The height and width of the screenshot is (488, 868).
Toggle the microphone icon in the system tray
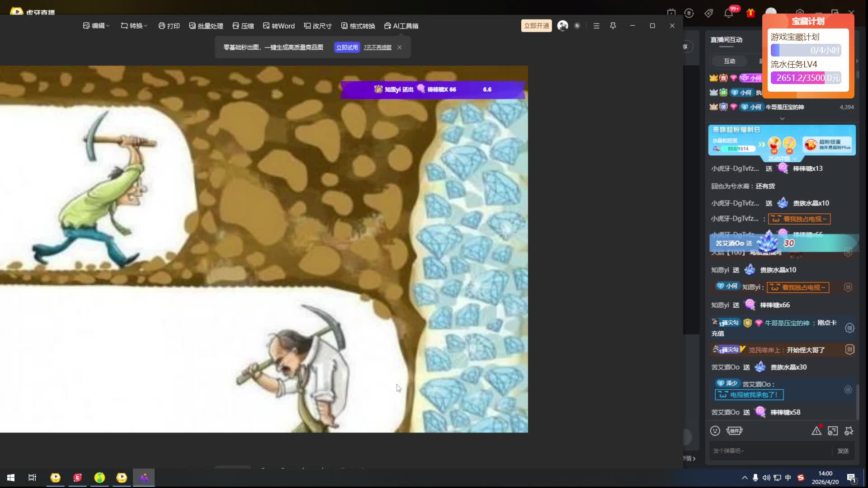pyautogui.click(x=755, y=478)
